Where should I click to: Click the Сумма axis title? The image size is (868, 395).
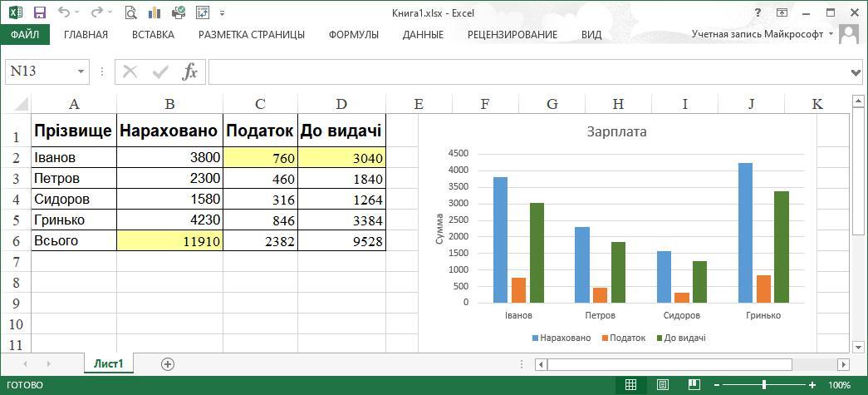click(x=439, y=229)
